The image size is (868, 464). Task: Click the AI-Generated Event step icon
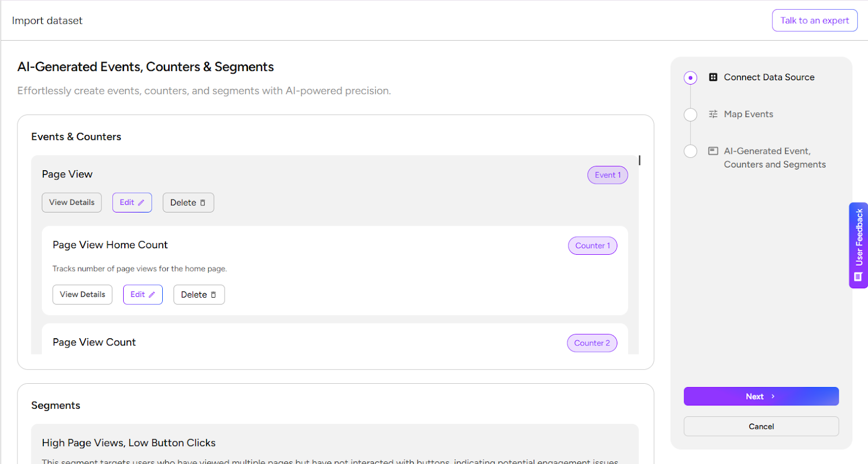713,151
